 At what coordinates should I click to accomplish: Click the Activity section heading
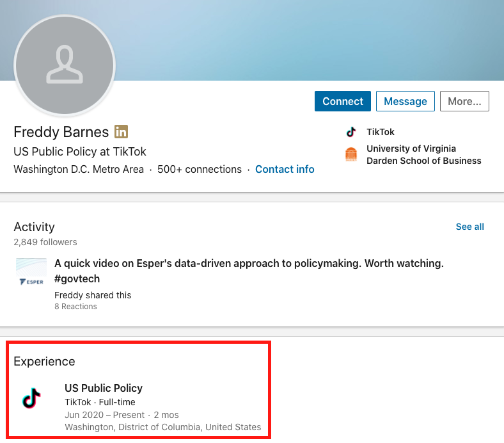(34, 227)
